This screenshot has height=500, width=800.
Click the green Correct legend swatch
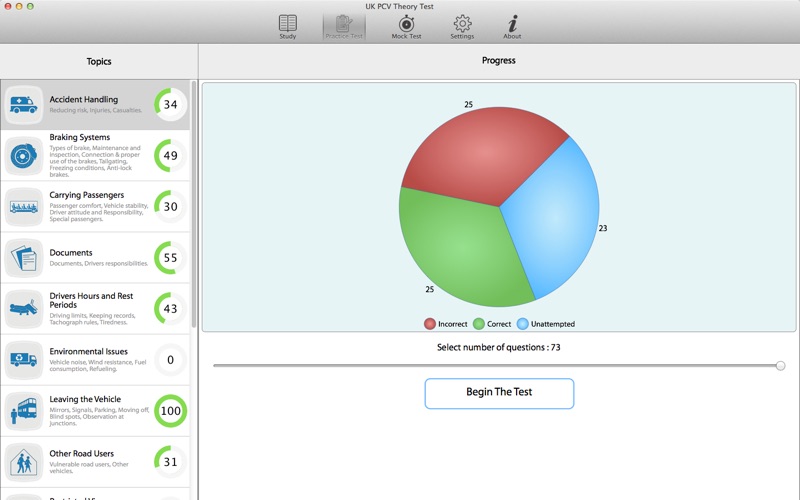click(479, 324)
